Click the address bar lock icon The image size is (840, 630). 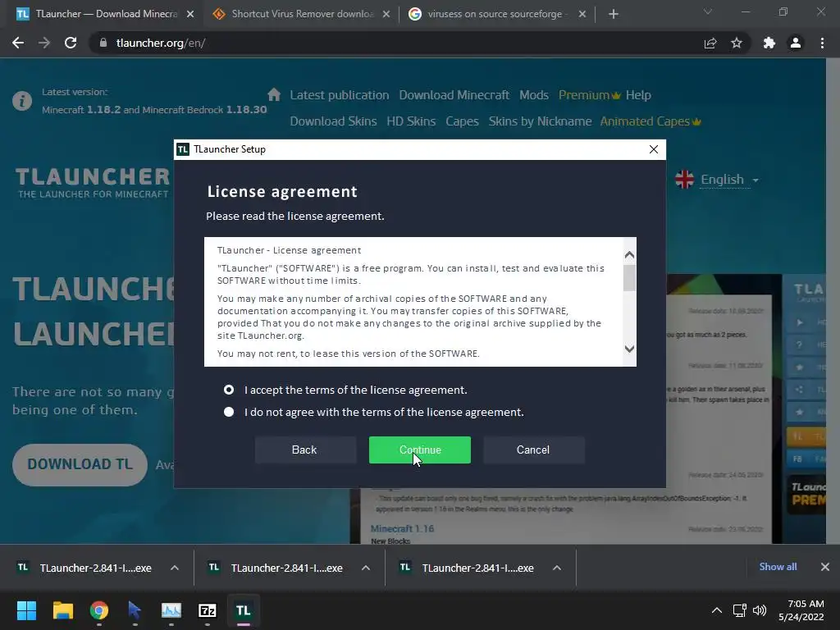pos(103,43)
